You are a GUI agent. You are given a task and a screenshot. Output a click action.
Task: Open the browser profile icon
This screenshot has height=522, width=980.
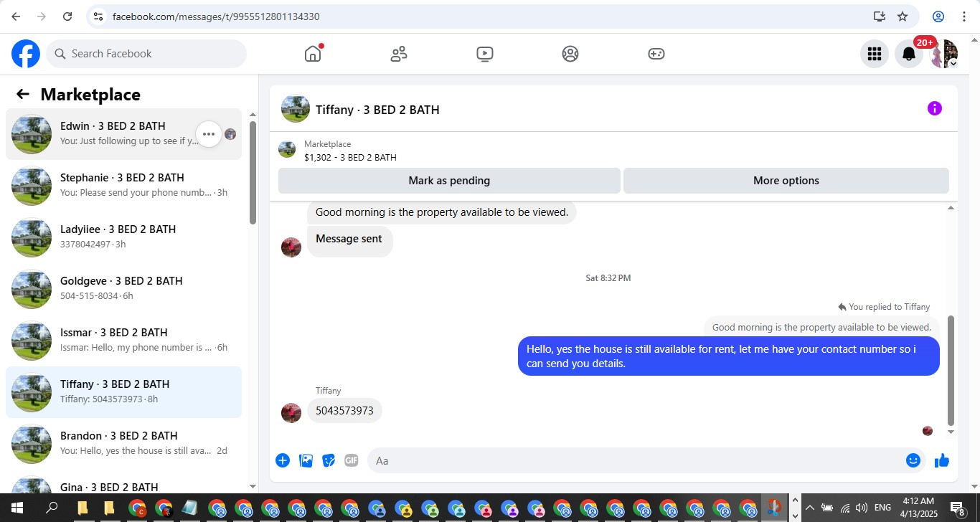coord(938,16)
